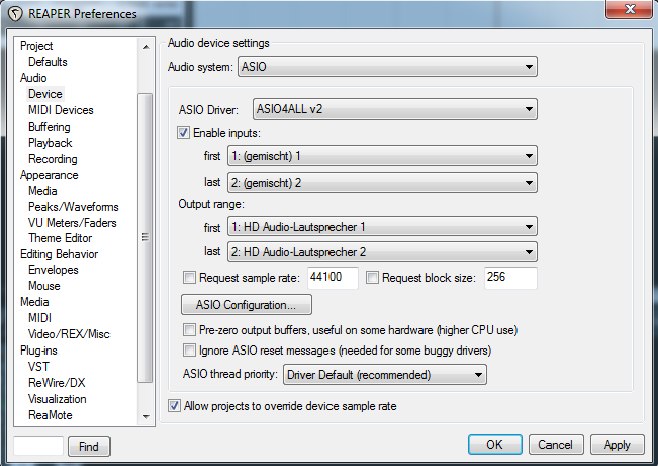Select the top-level Media category below Mouse
Image resolution: width=658 pixels, height=466 pixels.
point(34,302)
